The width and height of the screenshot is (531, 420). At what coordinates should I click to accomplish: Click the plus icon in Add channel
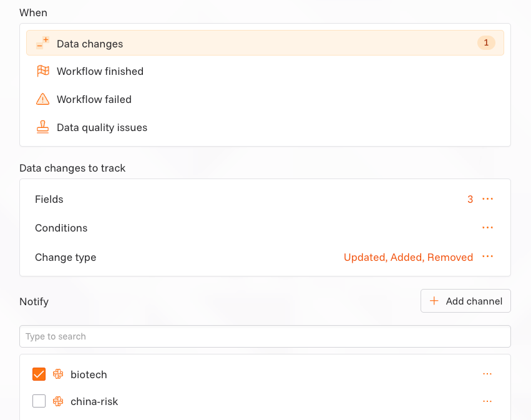click(x=434, y=301)
